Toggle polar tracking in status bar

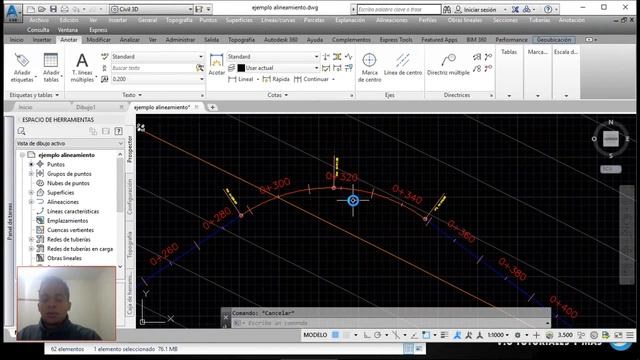point(378,335)
